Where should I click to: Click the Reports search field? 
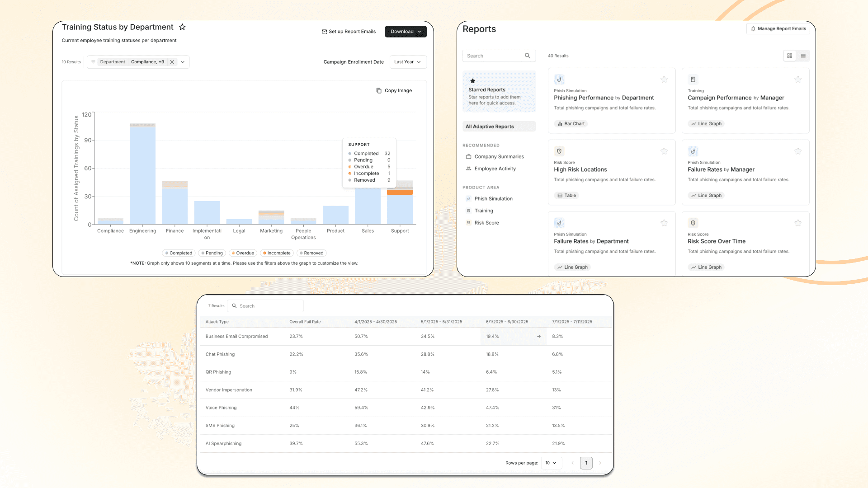499,56
